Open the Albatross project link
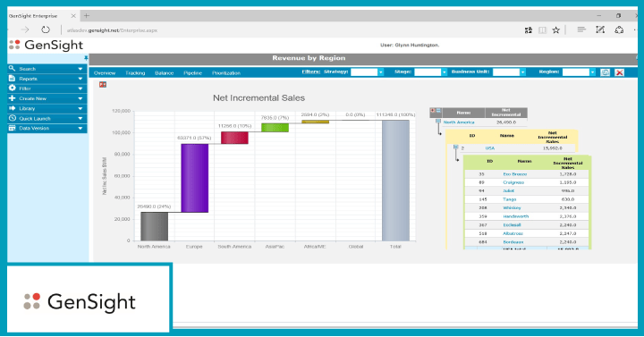Viewport: 644px width, 337px height. click(513, 233)
